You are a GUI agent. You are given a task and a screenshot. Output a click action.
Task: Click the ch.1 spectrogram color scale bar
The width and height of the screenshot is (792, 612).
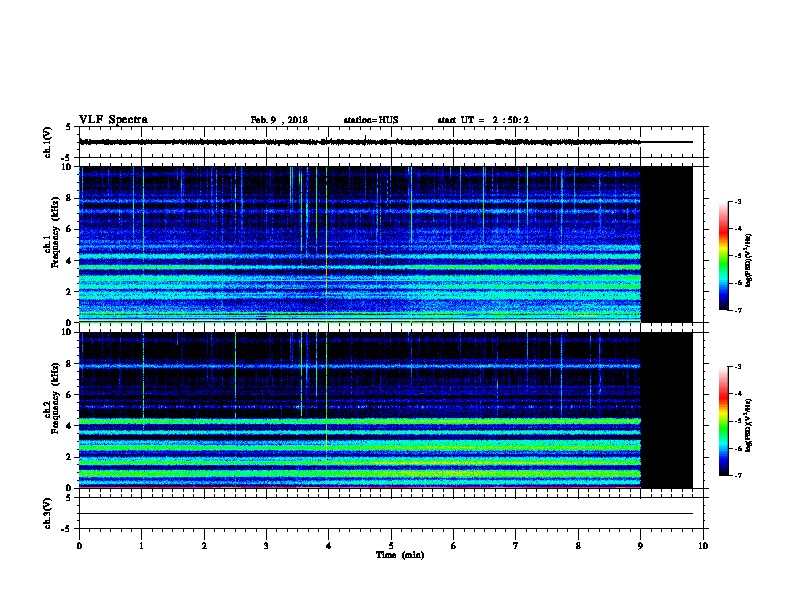click(x=723, y=256)
